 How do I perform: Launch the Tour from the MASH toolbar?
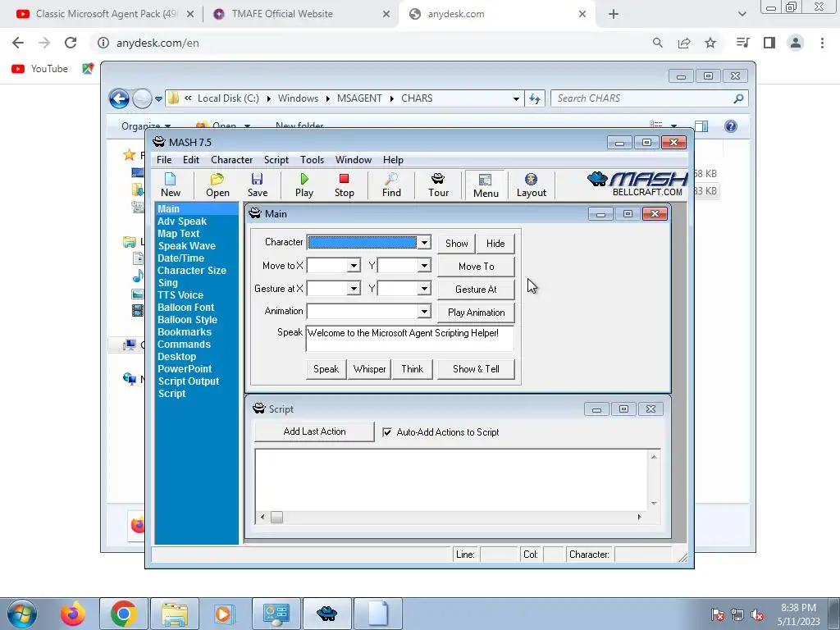pos(438,185)
